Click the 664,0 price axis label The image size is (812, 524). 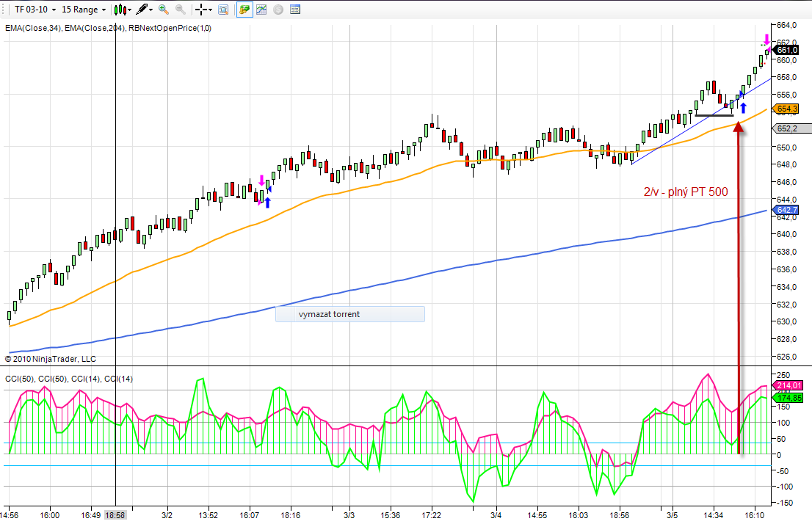(786, 25)
